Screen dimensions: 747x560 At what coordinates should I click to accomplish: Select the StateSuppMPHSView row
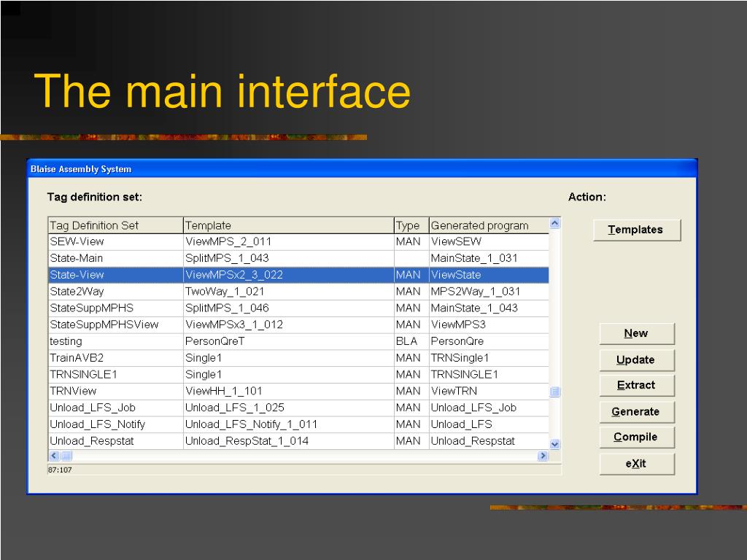click(x=298, y=324)
